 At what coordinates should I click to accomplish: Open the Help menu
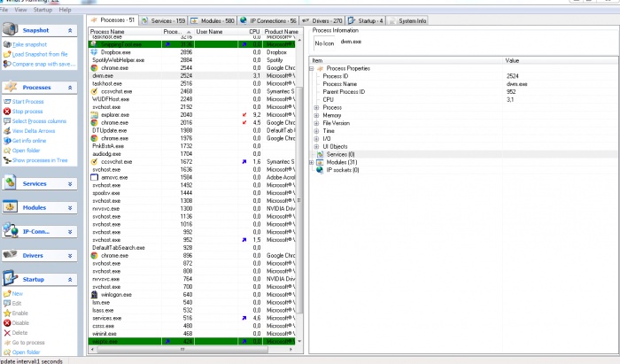pos(65,10)
